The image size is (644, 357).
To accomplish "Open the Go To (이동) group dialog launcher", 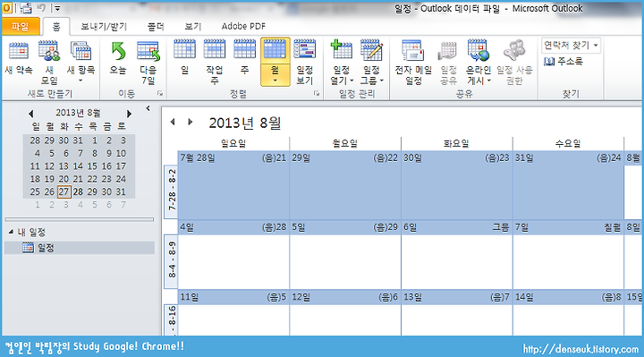I will point(160,94).
